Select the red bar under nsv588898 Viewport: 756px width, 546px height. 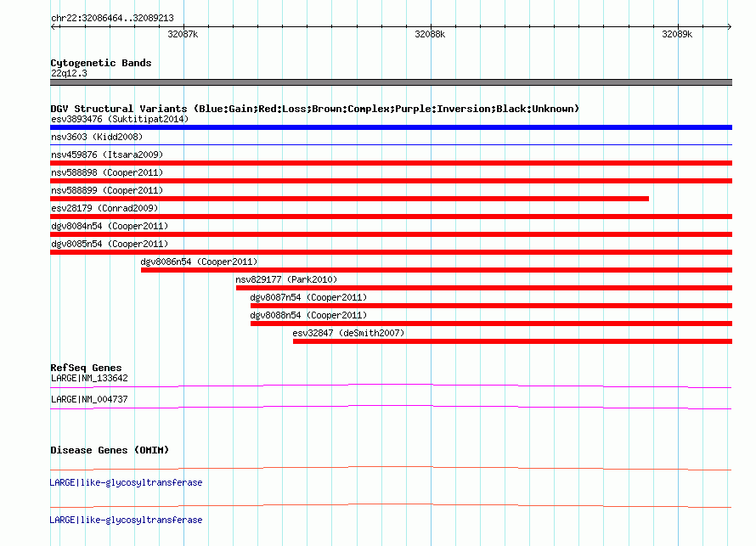[391, 181]
